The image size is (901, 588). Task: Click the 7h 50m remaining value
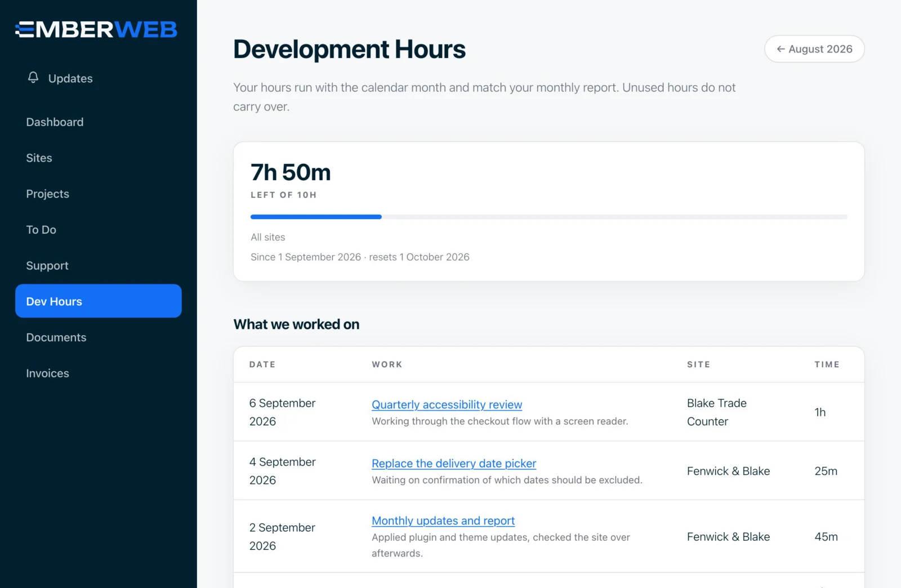click(x=291, y=172)
